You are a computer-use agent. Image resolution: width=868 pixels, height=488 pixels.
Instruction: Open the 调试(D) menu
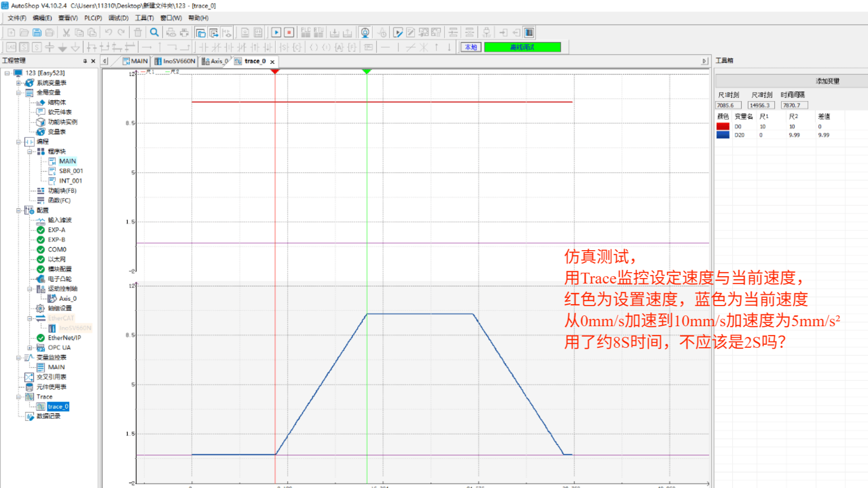(x=118, y=18)
